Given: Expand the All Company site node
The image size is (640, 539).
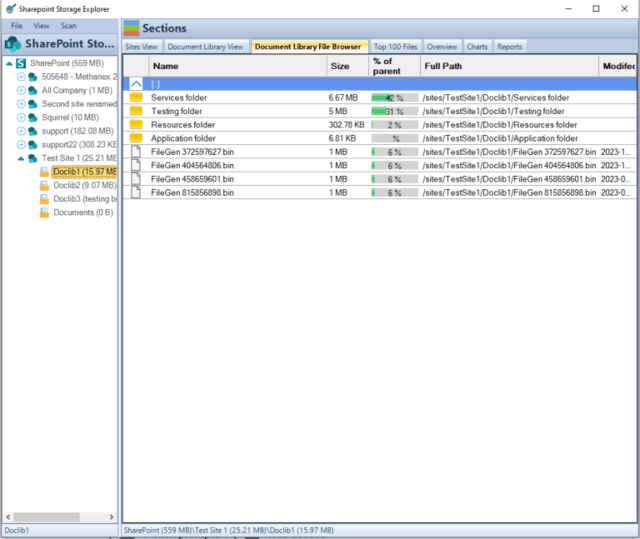Looking at the screenshot, I should [x=21, y=90].
